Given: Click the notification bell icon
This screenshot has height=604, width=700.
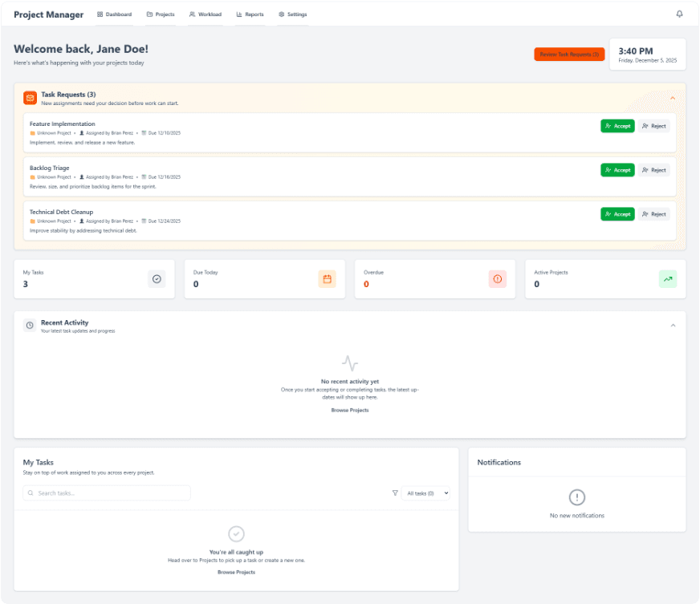Looking at the screenshot, I should 679,14.
